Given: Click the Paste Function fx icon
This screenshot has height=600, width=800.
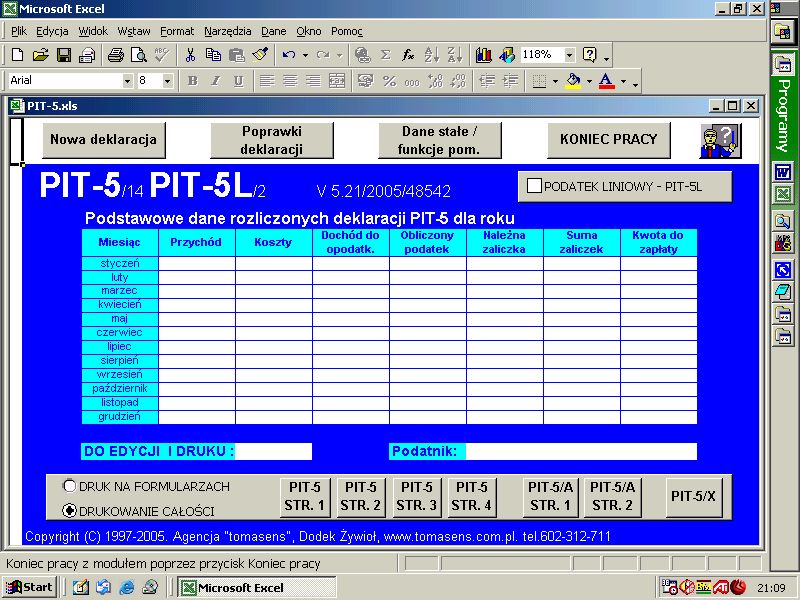Looking at the screenshot, I should click(x=408, y=55).
